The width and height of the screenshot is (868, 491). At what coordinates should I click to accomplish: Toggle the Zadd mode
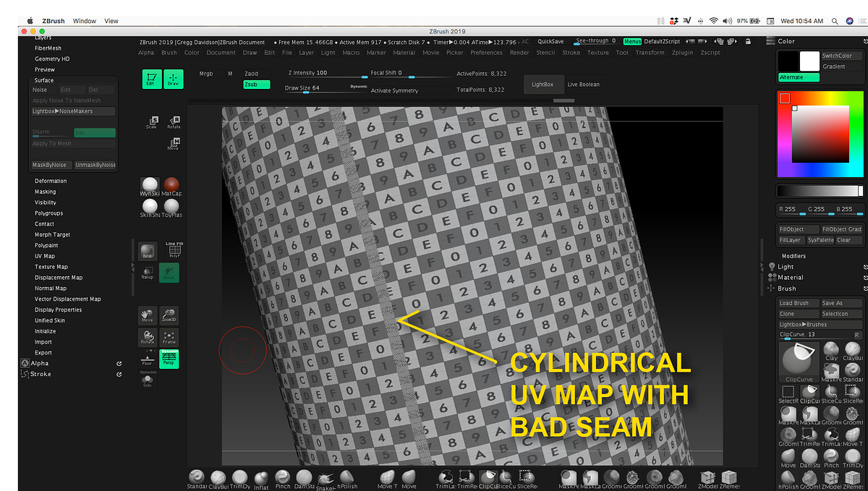(257, 74)
